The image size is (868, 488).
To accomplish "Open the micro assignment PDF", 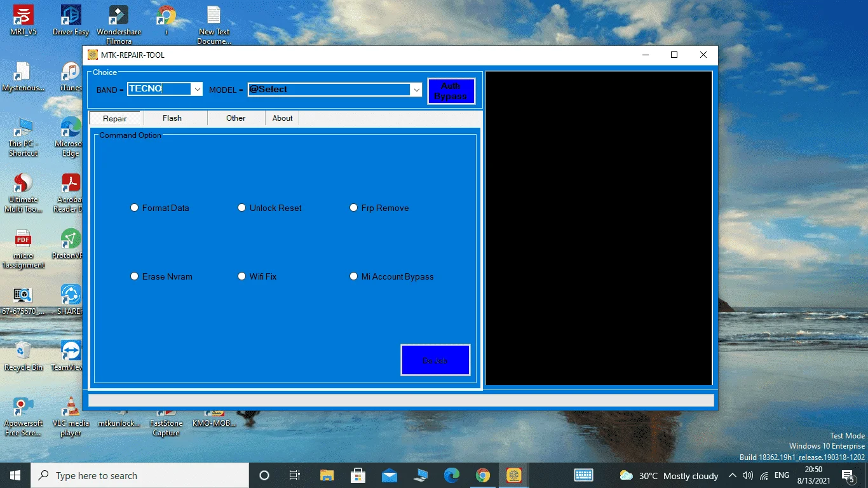I will click(x=24, y=248).
